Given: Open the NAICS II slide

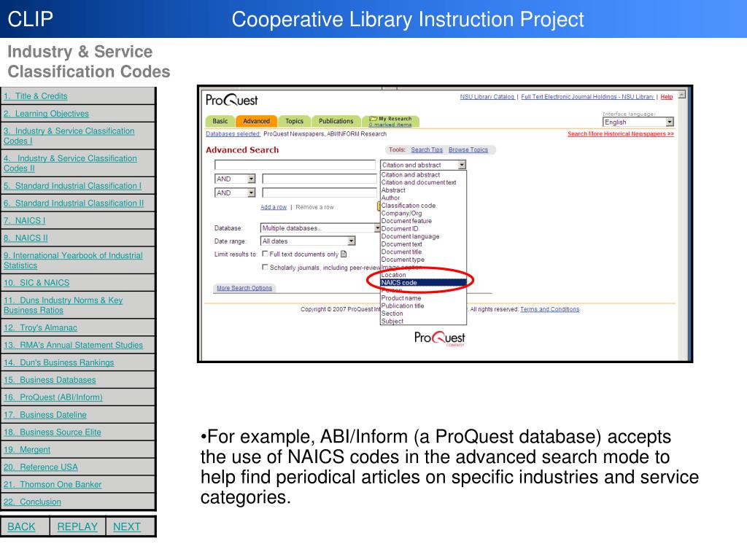Looking at the screenshot, I should tap(26, 238).
